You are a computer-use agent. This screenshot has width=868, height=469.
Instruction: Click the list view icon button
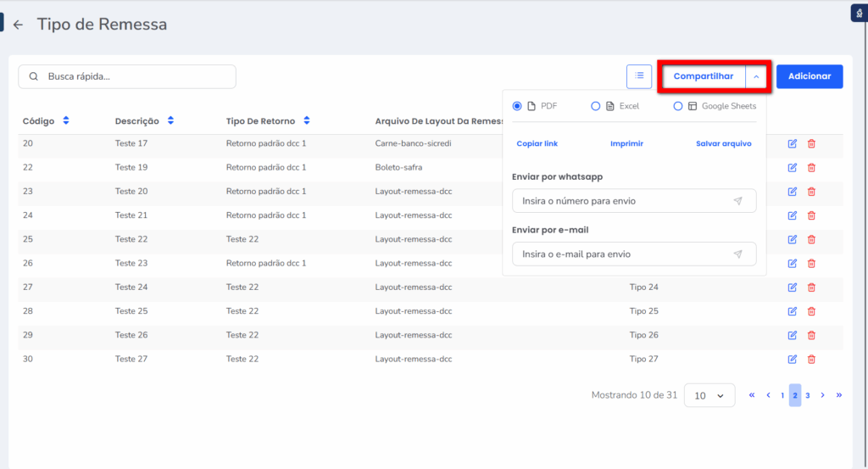point(639,76)
